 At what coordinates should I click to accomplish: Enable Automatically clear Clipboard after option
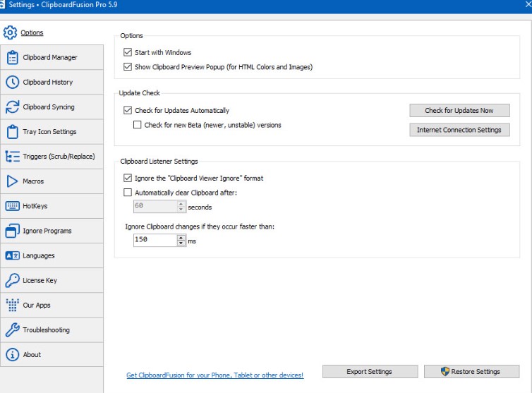(x=128, y=192)
